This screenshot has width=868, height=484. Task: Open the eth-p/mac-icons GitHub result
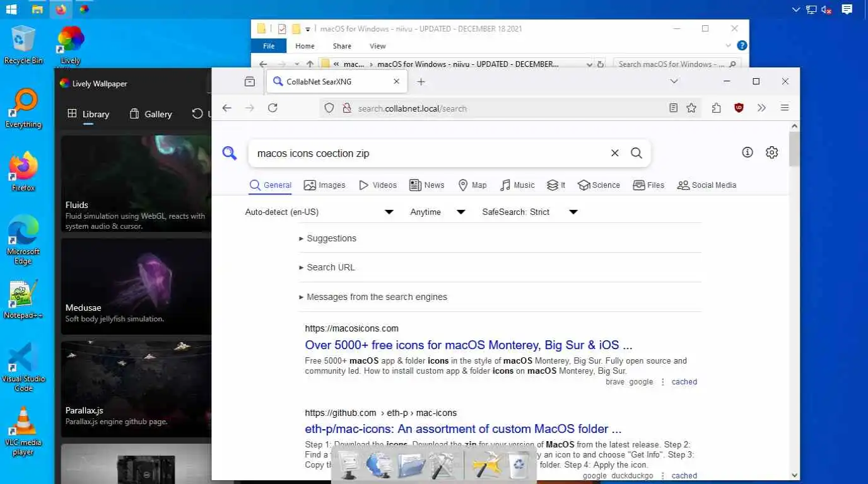tap(463, 429)
